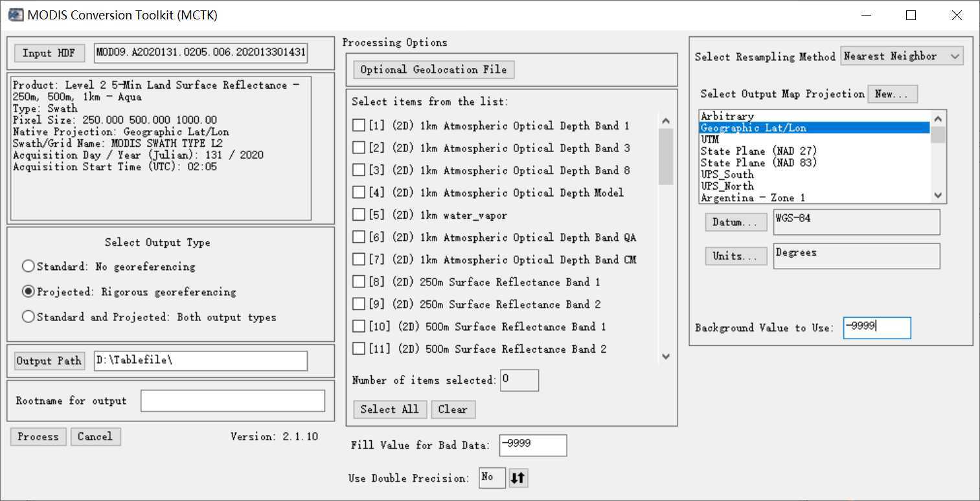Click the Output Path text field
The width and height of the screenshot is (980, 501).
click(201, 361)
